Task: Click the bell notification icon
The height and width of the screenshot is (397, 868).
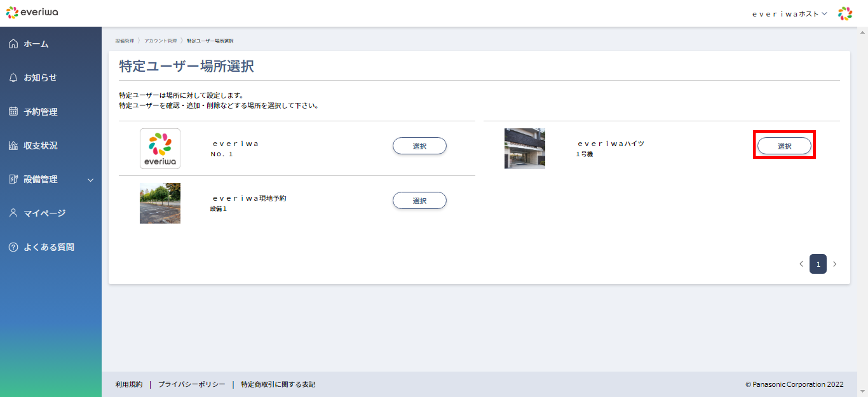Action: (x=13, y=78)
